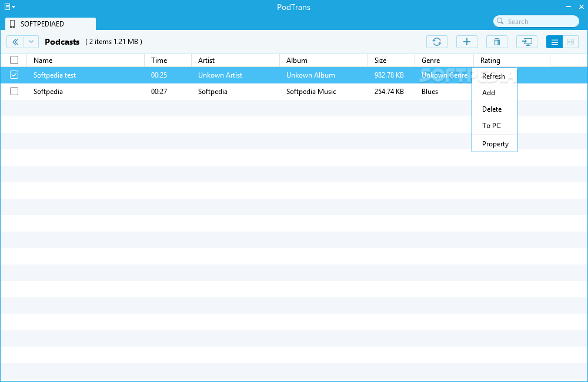
Task: Open the category dropdown chevron beside back
Action: (x=31, y=42)
